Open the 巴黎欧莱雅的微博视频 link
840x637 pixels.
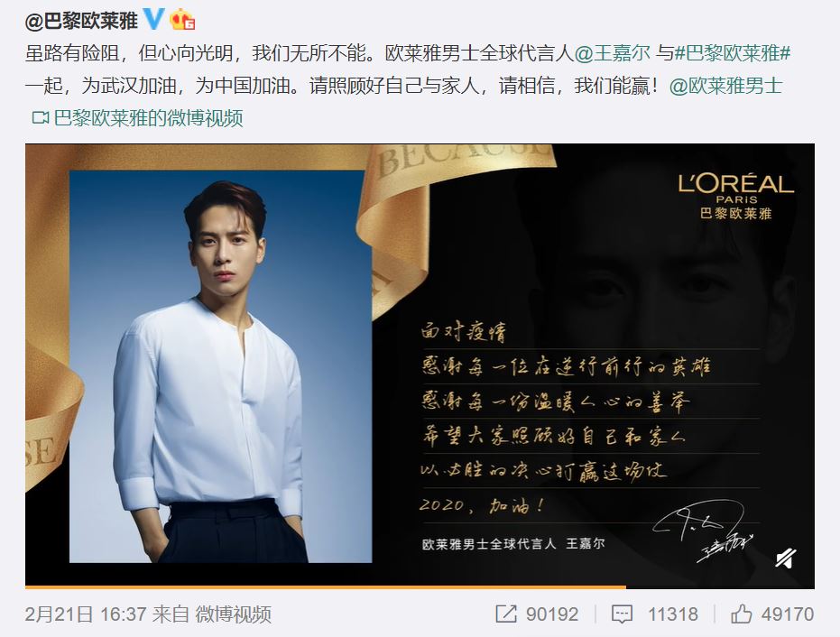tap(148, 118)
